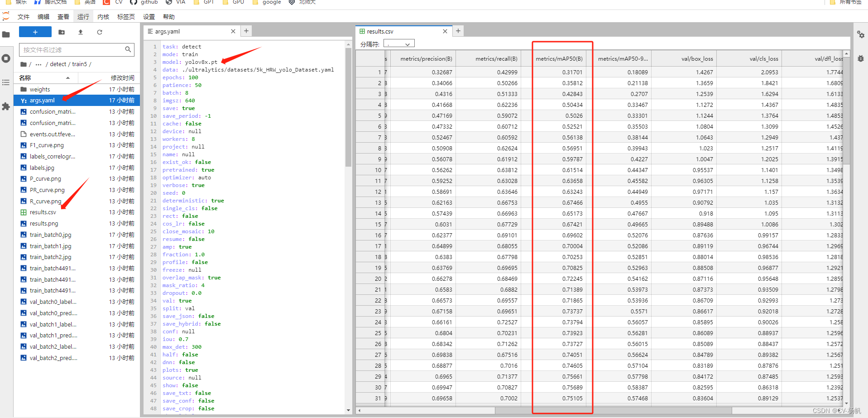Click the blue new launcher plus button
Screen dimensions: 868x418
[35, 32]
